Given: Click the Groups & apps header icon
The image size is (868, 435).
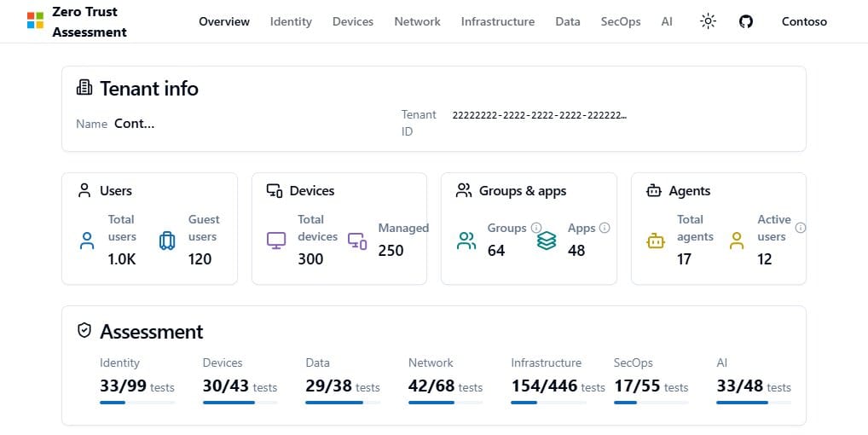Looking at the screenshot, I should [x=464, y=191].
